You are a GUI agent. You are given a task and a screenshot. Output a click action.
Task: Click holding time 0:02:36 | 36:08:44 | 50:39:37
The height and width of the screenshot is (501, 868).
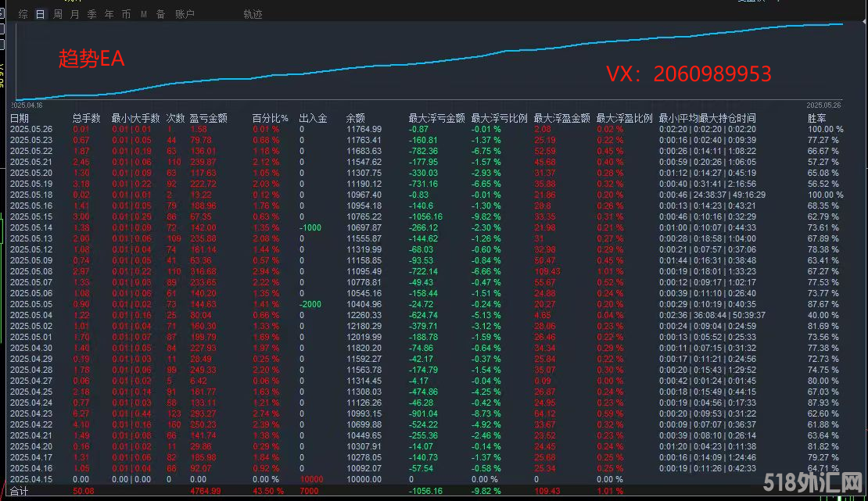(712, 315)
